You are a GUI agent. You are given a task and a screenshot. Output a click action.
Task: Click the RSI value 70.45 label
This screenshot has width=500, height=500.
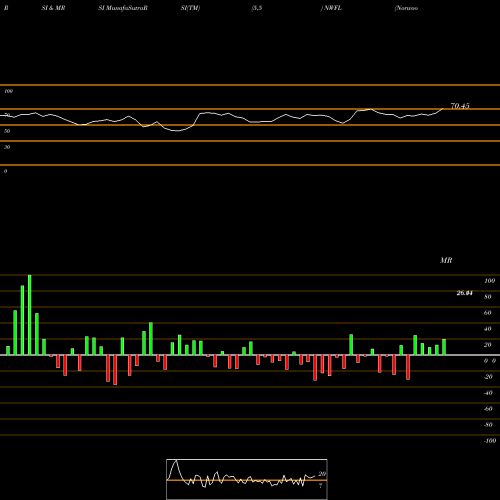pyautogui.click(x=460, y=106)
